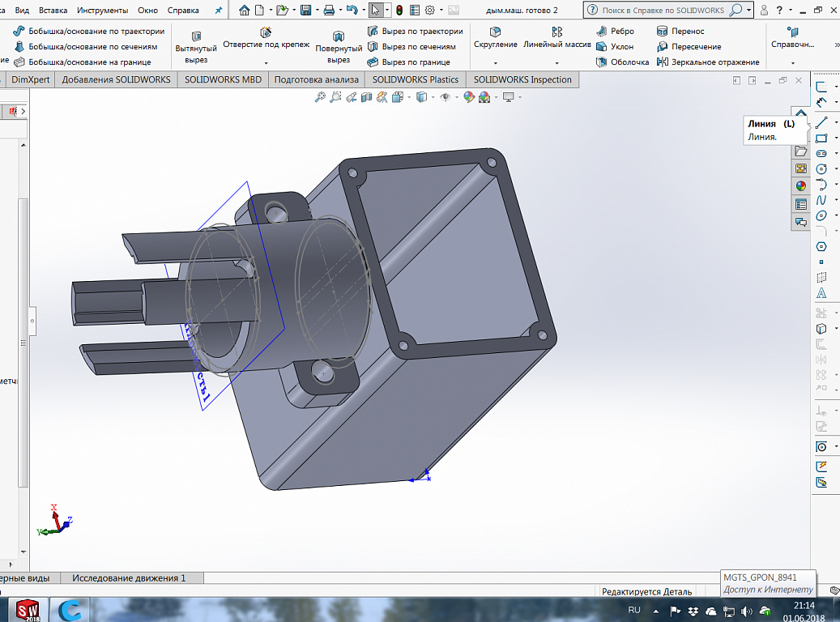Click the Display Style cube icon
The image size is (840, 622).
(421, 97)
